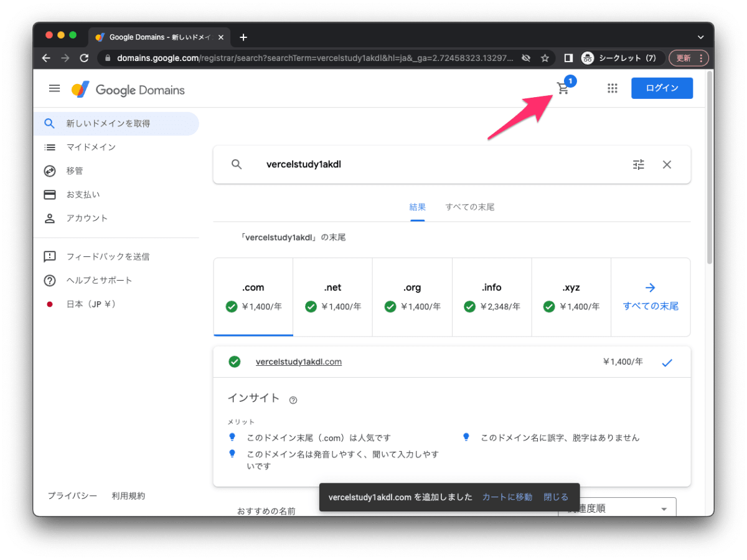Open search filter settings icon
The height and width of the screenshot is (560, 747).
pos(639,165)
